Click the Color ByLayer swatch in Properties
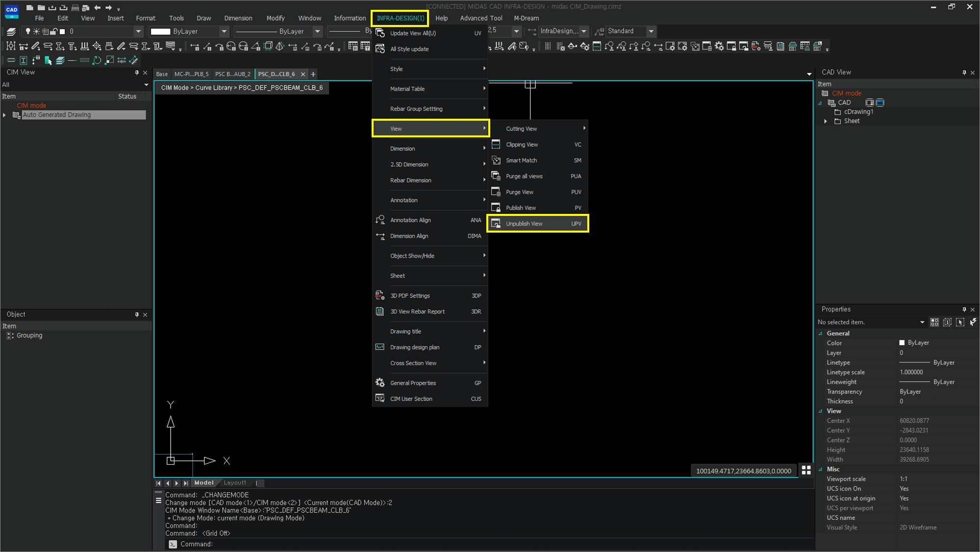The width and height of the screenshot is (980, 552). pyautogui.click(x=902, y=343)
